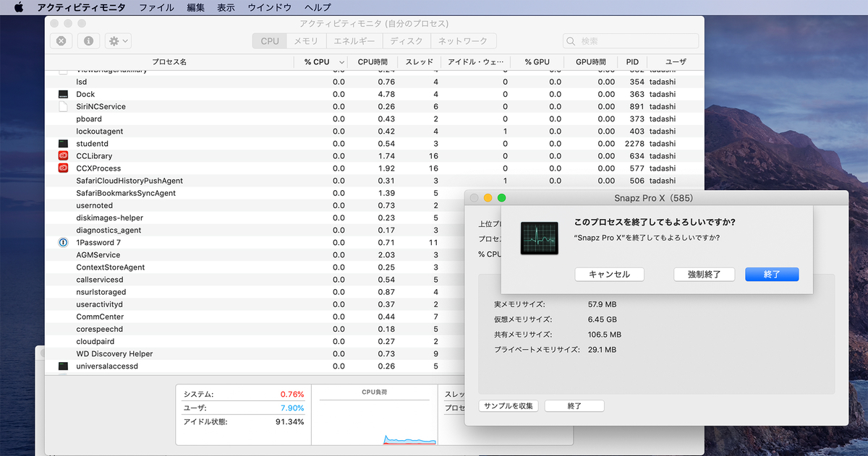Open the ウインドウ menu

269,7
